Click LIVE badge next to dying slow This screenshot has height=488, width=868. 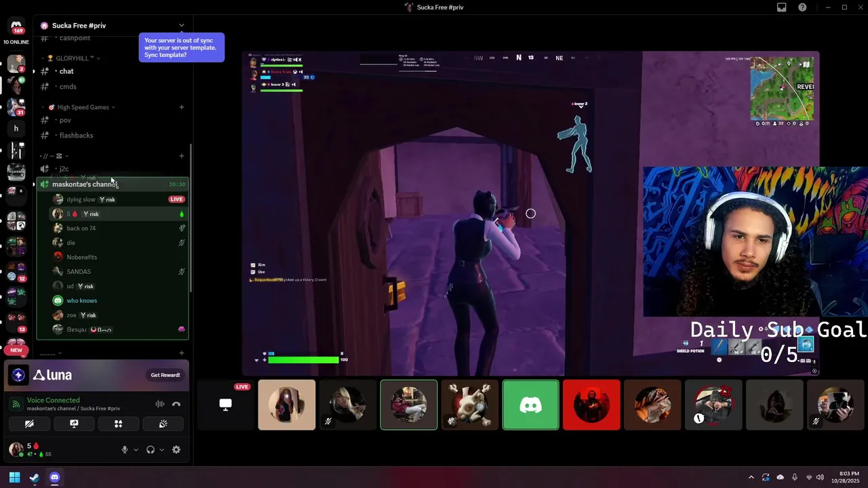(x=177, y=199)
